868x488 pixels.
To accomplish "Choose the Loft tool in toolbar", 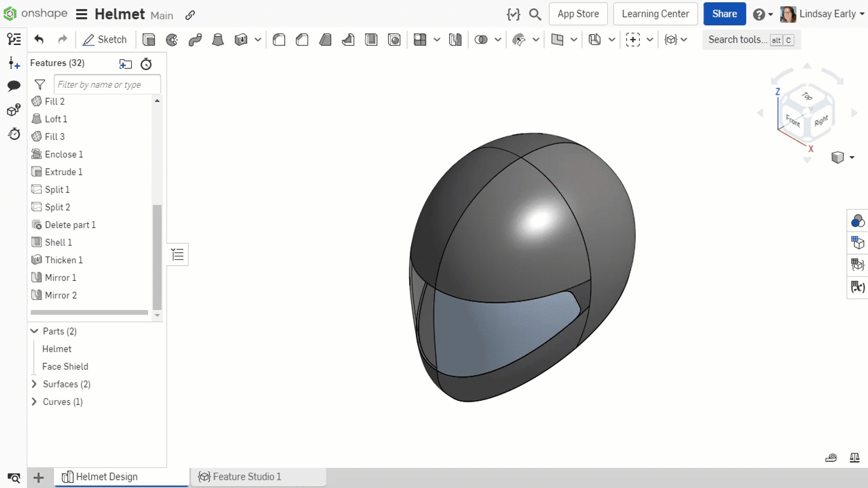I will [x=218, y=40].
